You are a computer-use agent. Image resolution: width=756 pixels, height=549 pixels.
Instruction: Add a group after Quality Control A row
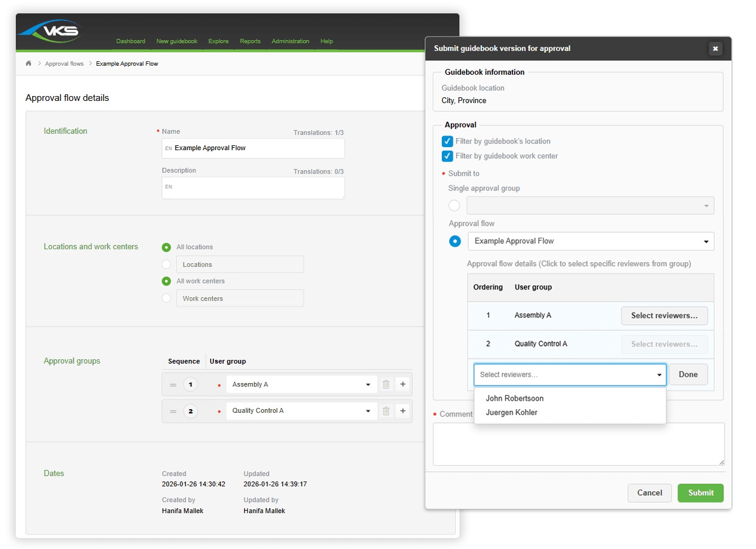(x=402, y=411)
